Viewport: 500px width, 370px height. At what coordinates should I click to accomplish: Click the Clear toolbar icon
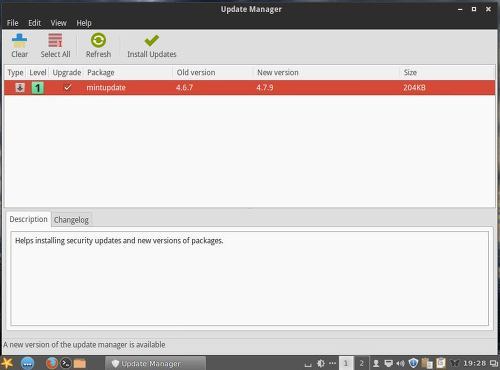click(x=19, y=40)
